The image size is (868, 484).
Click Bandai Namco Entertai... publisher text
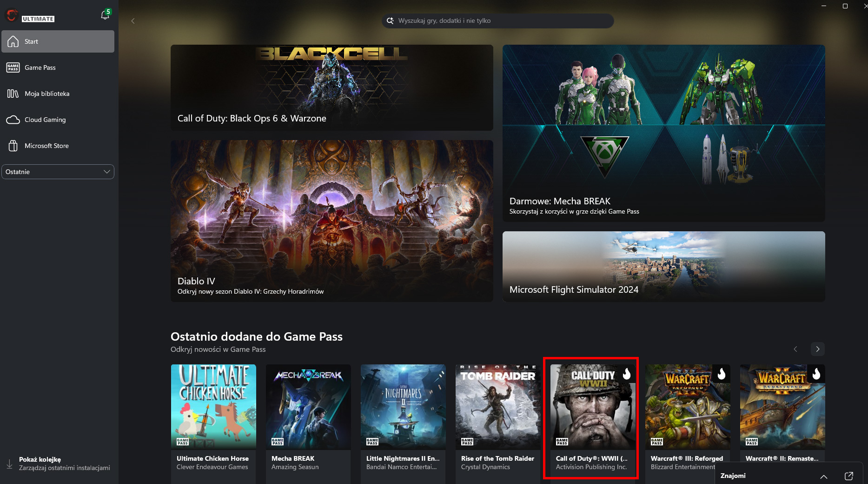tap(402, 467)
